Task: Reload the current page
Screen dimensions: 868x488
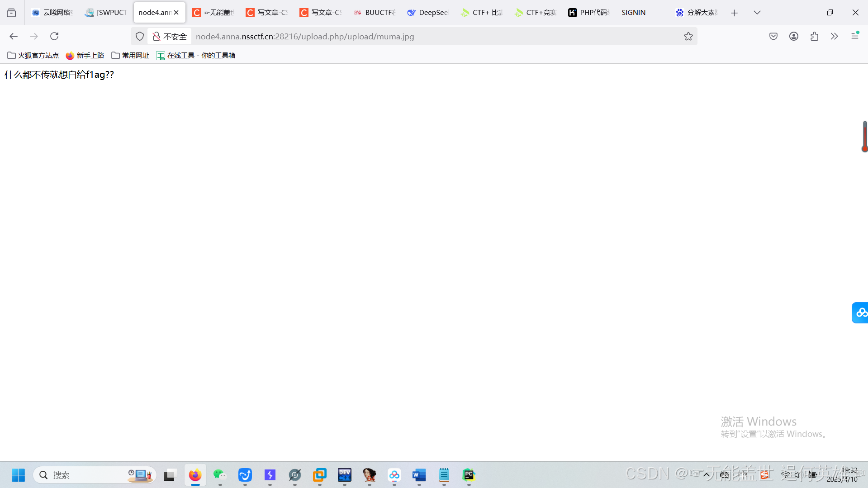Action: (x=54, y=36)
